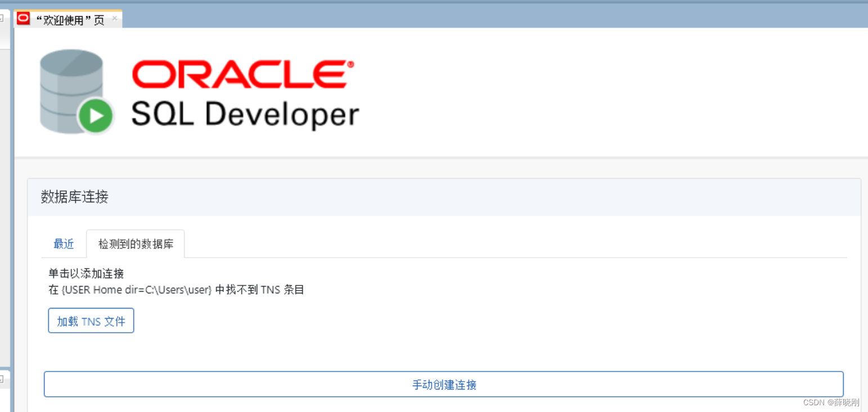Click the ORACLE wordmark in the banner

239,75
